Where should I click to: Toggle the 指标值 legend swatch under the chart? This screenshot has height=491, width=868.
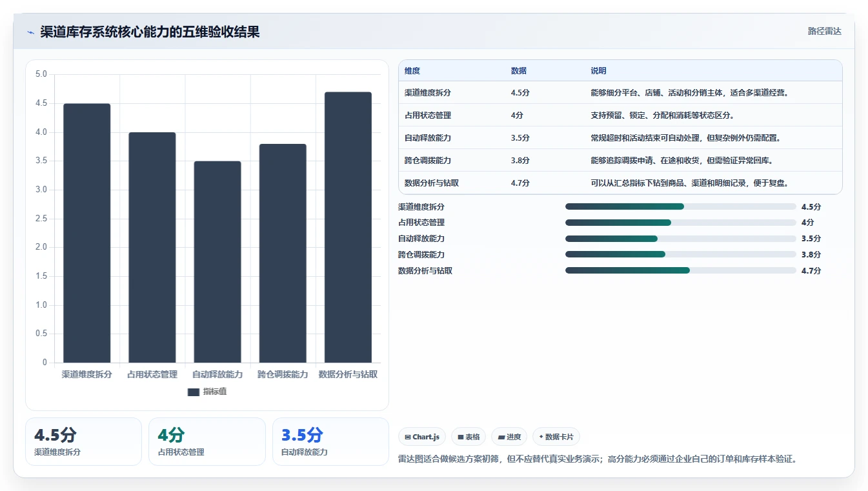pos(194,392)
